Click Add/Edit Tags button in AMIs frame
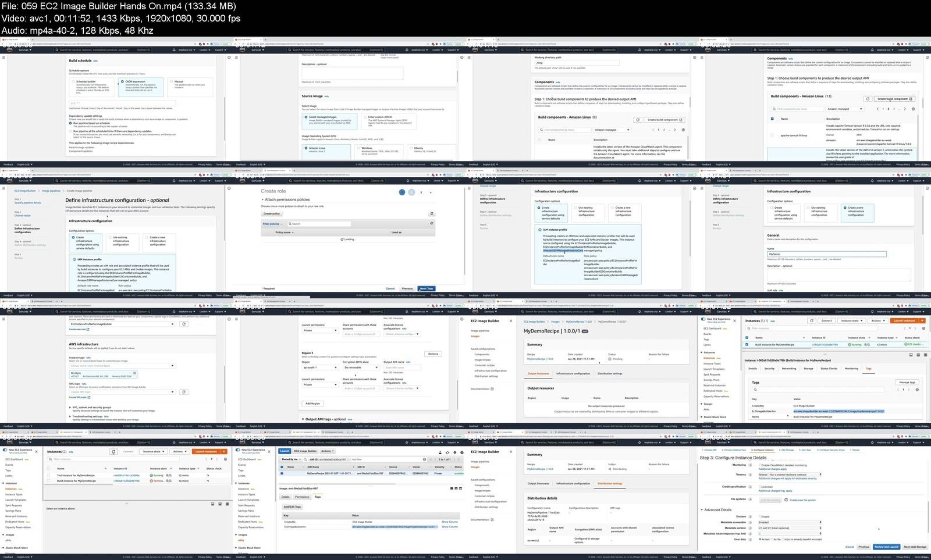The height and width of the screenshot is (560, 931). (x=293, y=507)
